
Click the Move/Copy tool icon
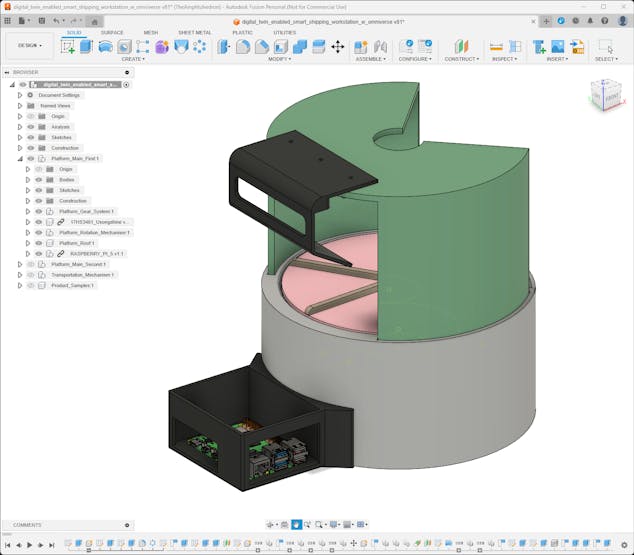(x=337, y=47)
